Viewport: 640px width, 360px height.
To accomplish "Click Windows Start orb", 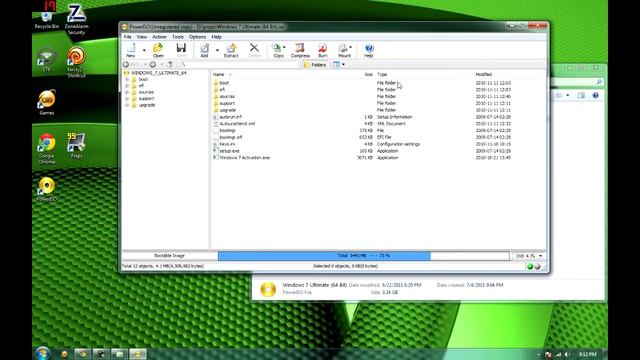I will point(42,353).
